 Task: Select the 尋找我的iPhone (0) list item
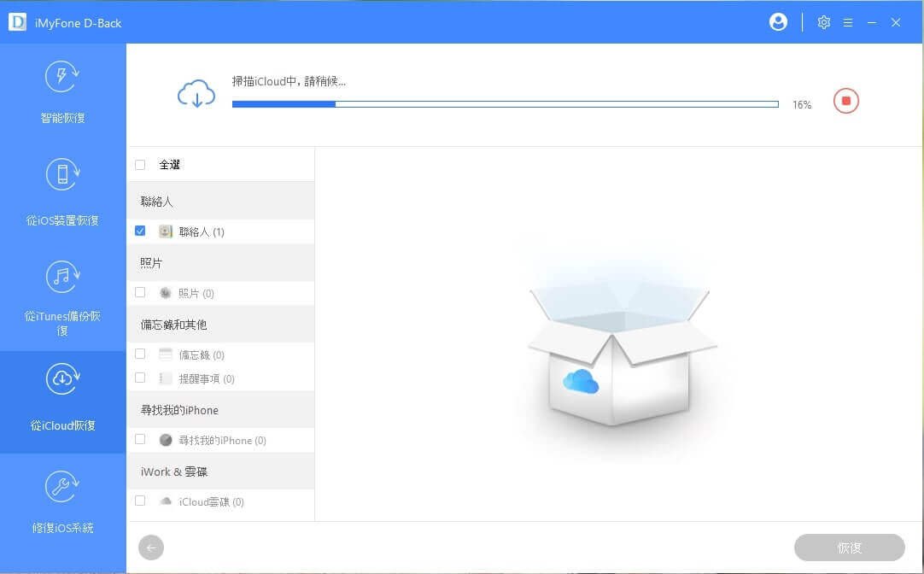[x=222, y=441]
